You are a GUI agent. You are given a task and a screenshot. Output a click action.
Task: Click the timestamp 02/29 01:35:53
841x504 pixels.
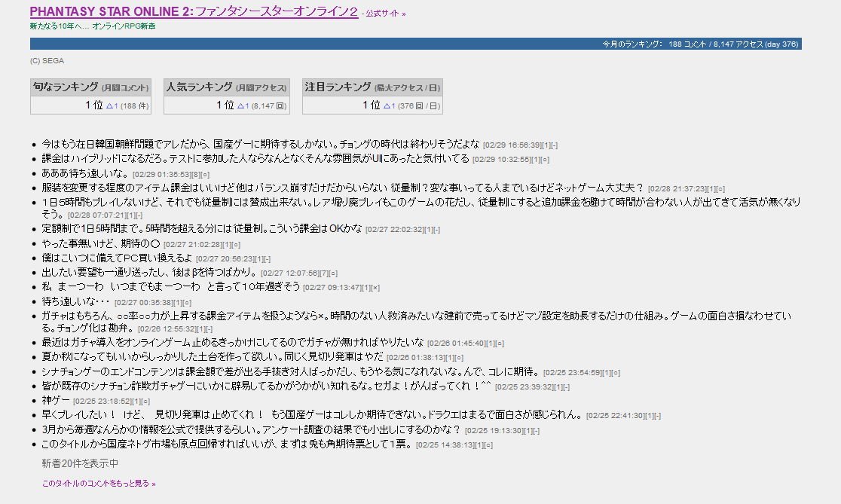[163, 174]
